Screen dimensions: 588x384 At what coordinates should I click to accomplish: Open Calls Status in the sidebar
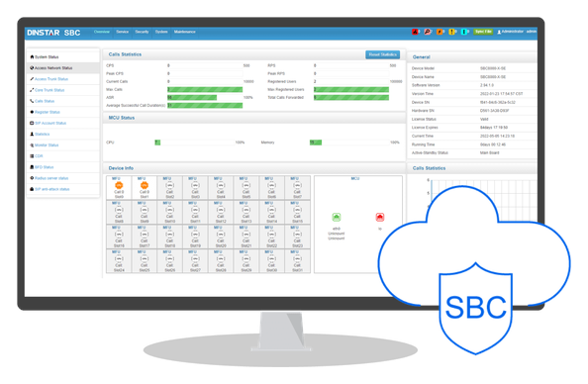[x=63, y=101]
